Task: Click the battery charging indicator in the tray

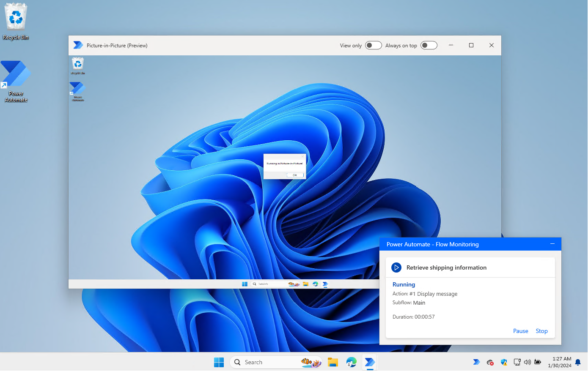Action: point(538,362)
